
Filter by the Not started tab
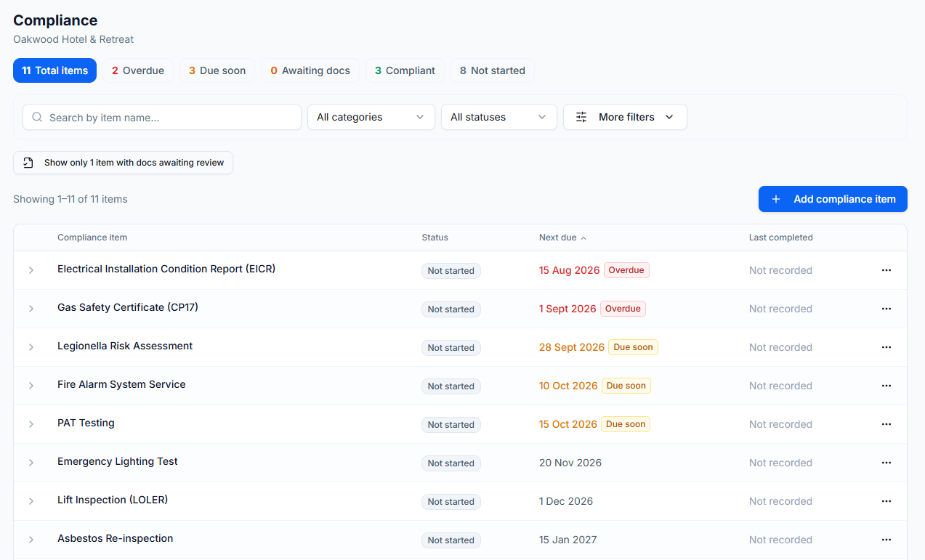(x=493, y=70)
